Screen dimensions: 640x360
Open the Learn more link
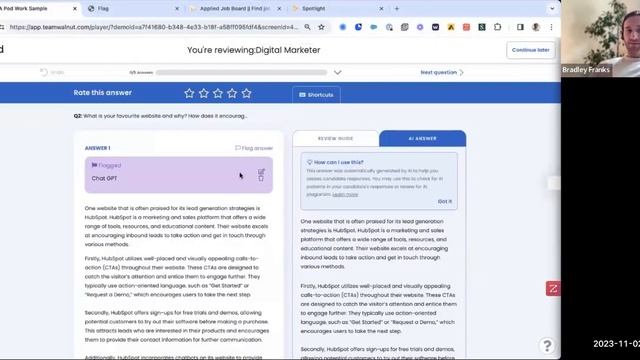(x=345, y=194)
